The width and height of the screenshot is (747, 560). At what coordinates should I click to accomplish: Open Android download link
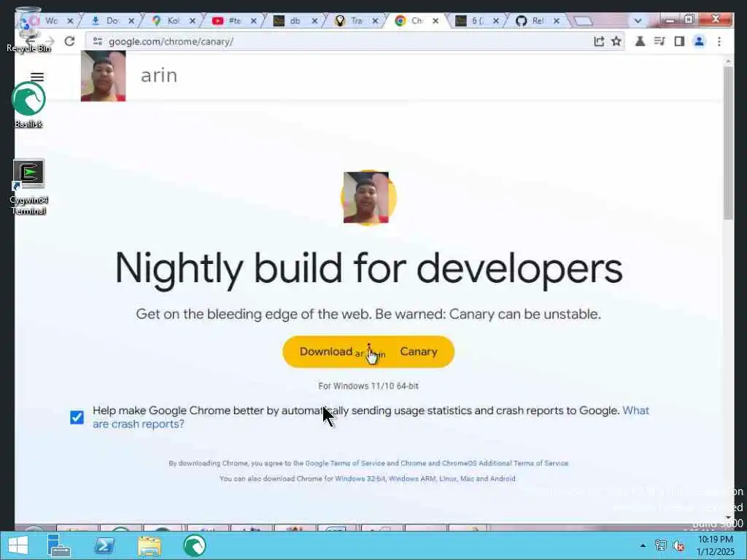(501, 478)
